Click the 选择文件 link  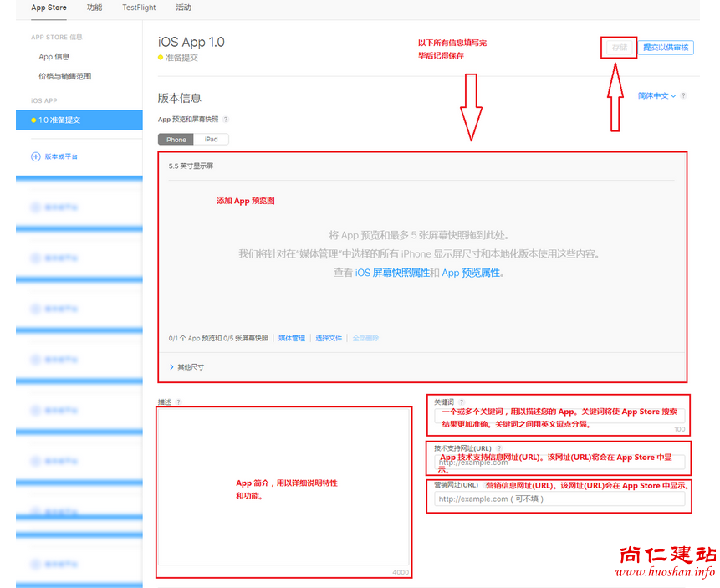(329, 338)
